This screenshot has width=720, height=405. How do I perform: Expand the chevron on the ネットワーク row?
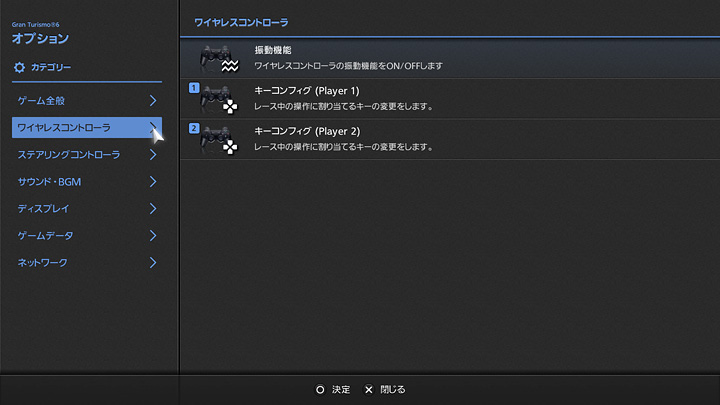point(153,263)
